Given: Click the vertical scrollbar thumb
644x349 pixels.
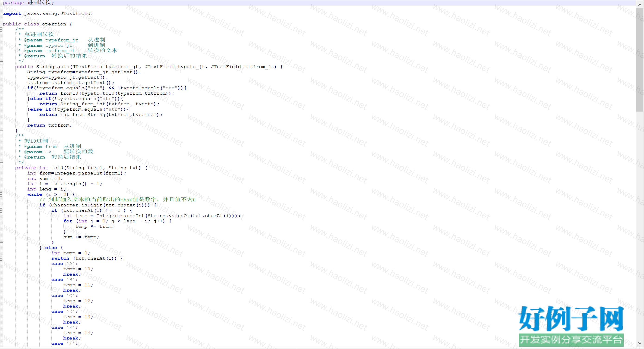Looking at the screenshot, I should click(x=640, y=60).
